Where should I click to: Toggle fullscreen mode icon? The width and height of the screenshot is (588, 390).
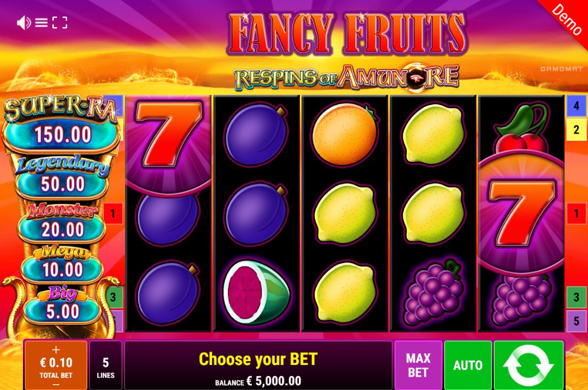(60, 23)
